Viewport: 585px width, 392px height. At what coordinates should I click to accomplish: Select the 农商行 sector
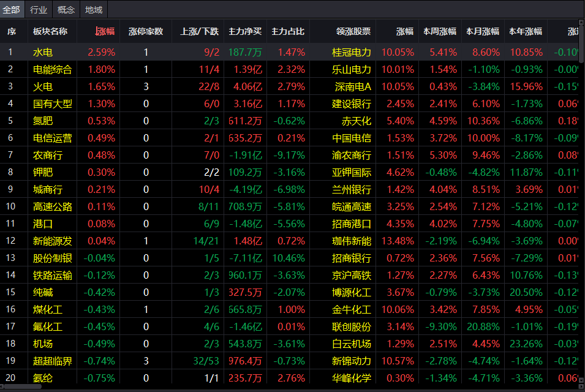pos(47,155)
